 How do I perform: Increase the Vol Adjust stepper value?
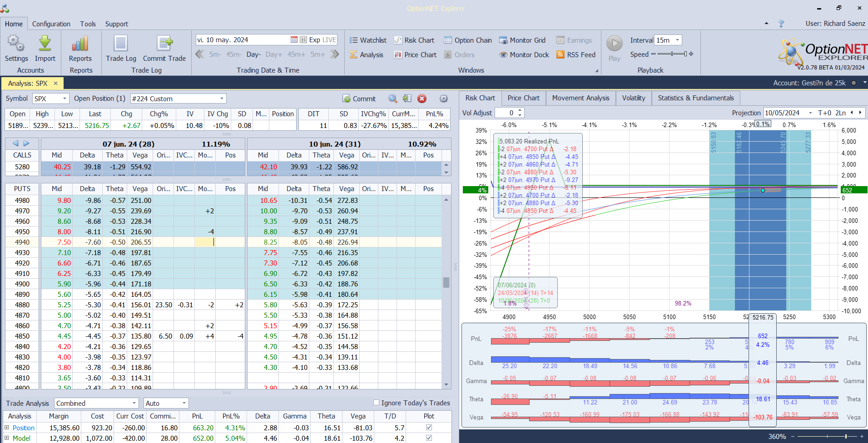pyautogui.click(x=520, y=110)
